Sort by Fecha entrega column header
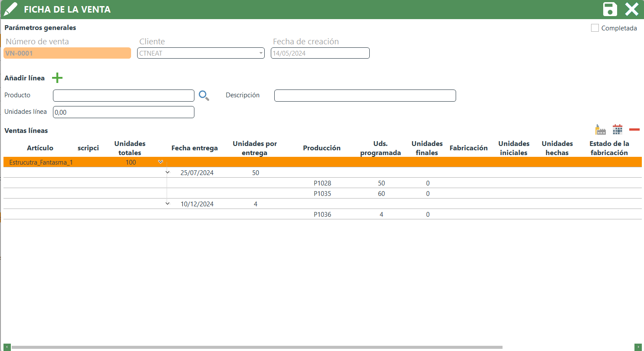644x351 pixels. (x=194, y=148)
